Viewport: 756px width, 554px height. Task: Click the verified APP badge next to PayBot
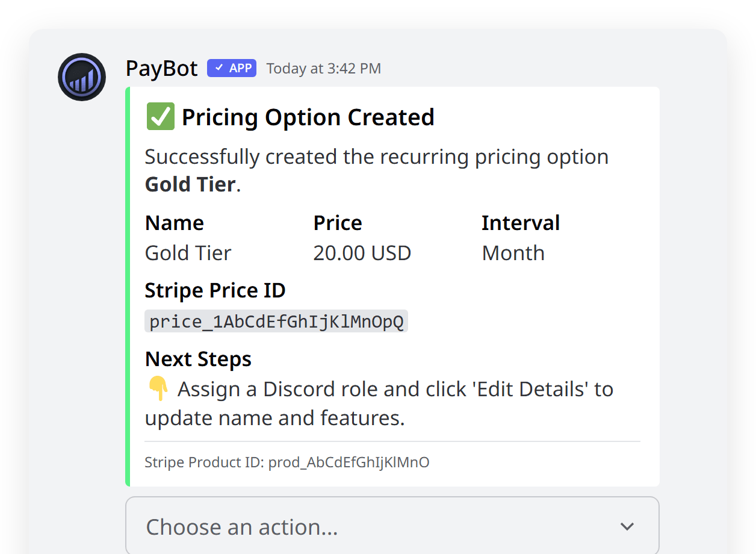(x=231, y=68)
